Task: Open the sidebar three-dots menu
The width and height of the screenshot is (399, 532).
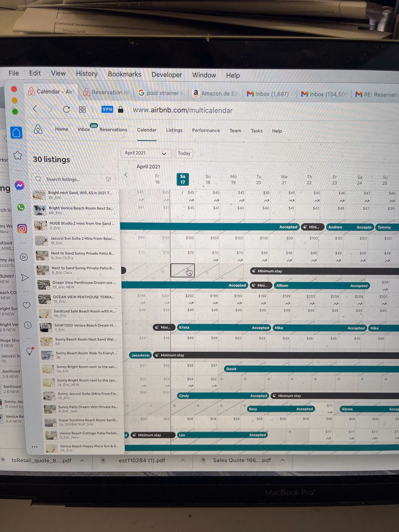Action: 35,447
